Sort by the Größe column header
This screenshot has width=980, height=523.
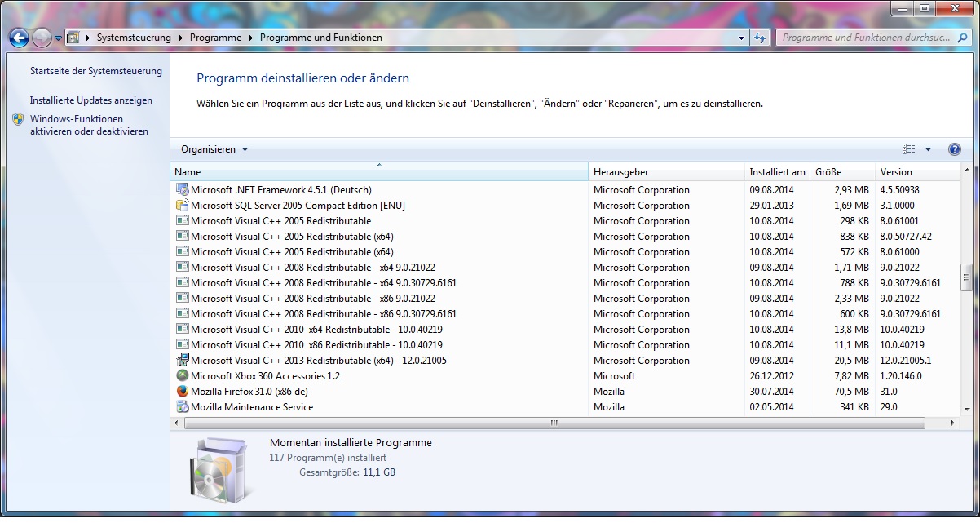click(842, 172)
